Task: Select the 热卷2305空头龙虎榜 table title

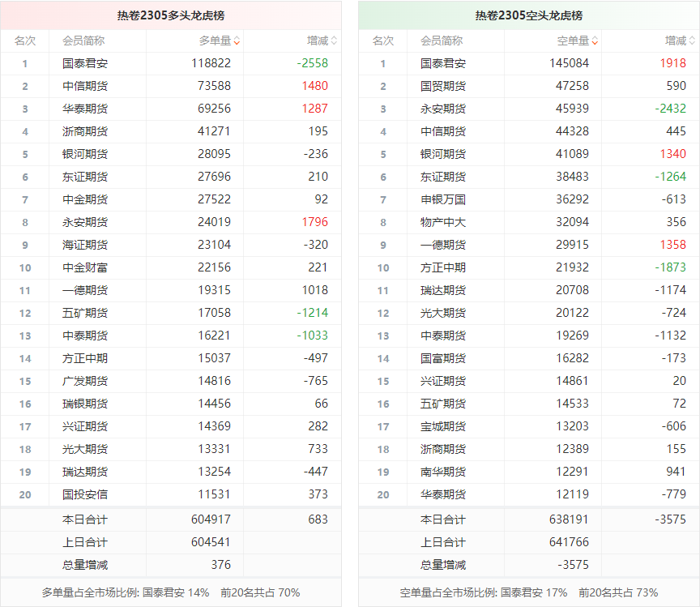Action: click(529, 15)
